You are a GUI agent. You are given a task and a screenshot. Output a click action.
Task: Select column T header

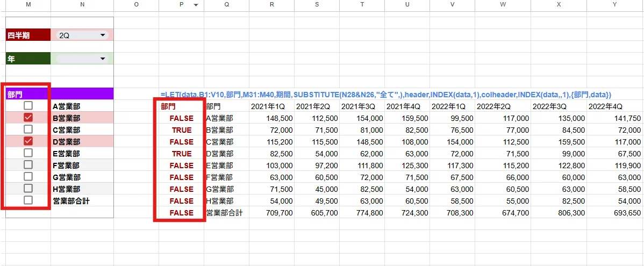pyautogui.click(x=362, y=4)
